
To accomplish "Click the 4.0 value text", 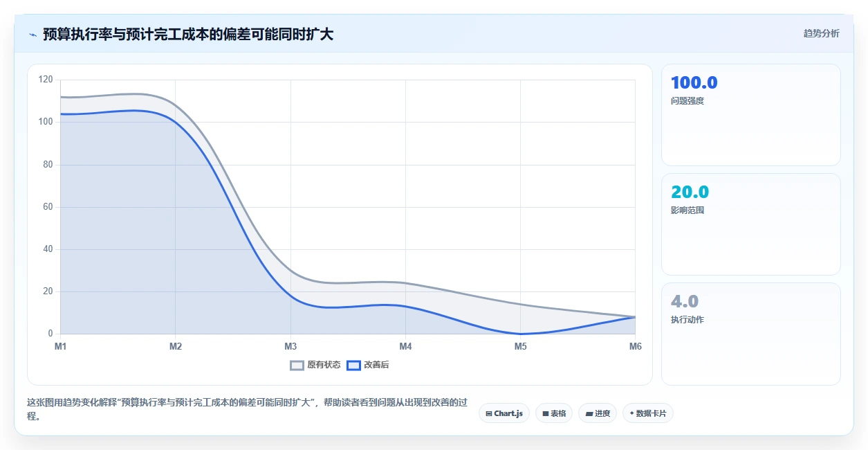I will (685, 301).
